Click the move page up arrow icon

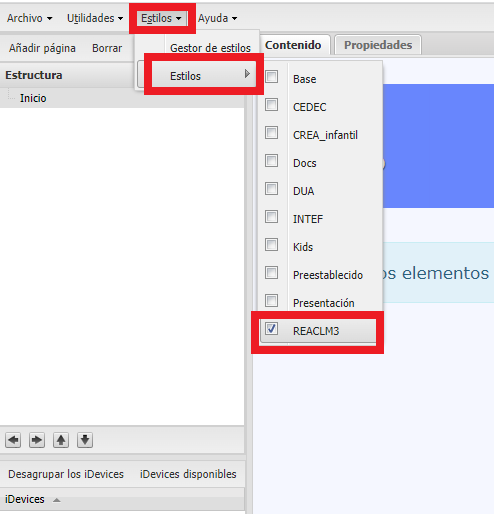[x=61, y=440]
